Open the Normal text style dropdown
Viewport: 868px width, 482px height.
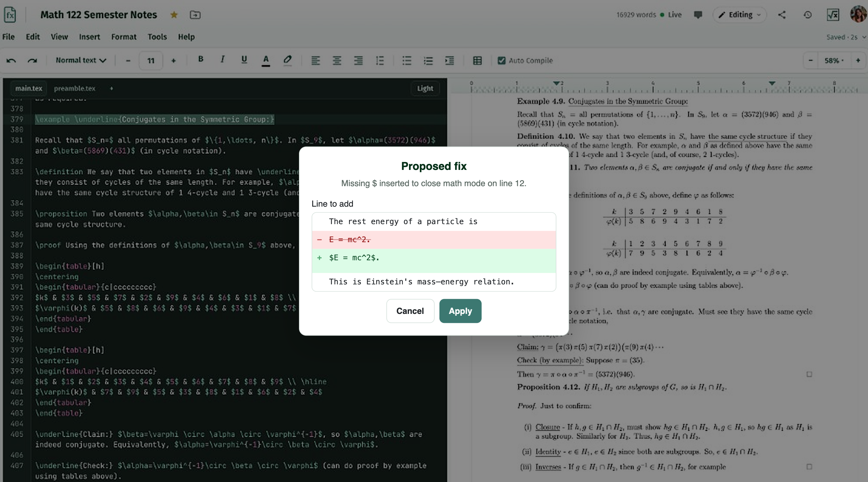[x=81, y=60]
